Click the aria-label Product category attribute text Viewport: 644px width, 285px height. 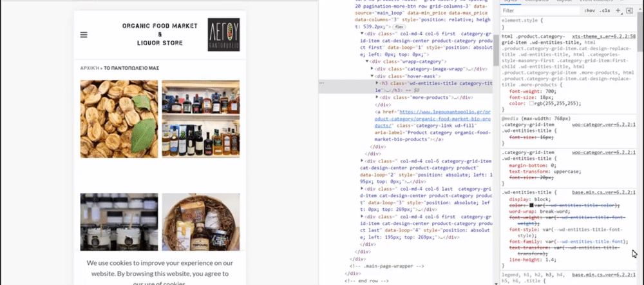coord(433,136)
